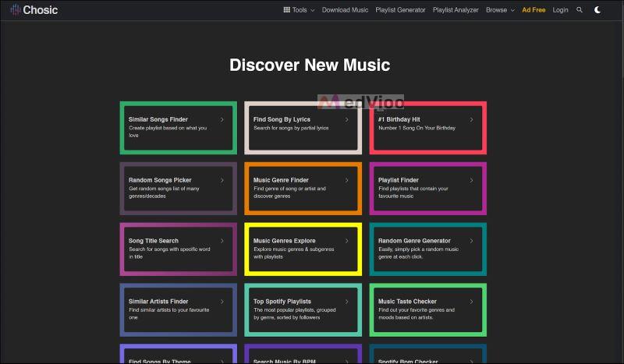Viewport: 624px width, 364px height.
Task: Select the Ad Free link
Action: pyautogui.click(x=534, y=10)
